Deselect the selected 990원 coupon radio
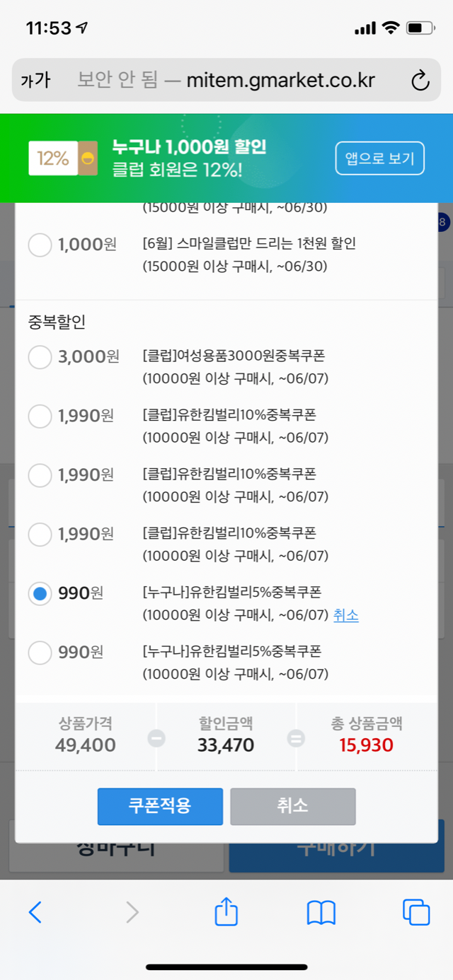Viewport: 453px width, 980px height. click(x=40, y=593)
